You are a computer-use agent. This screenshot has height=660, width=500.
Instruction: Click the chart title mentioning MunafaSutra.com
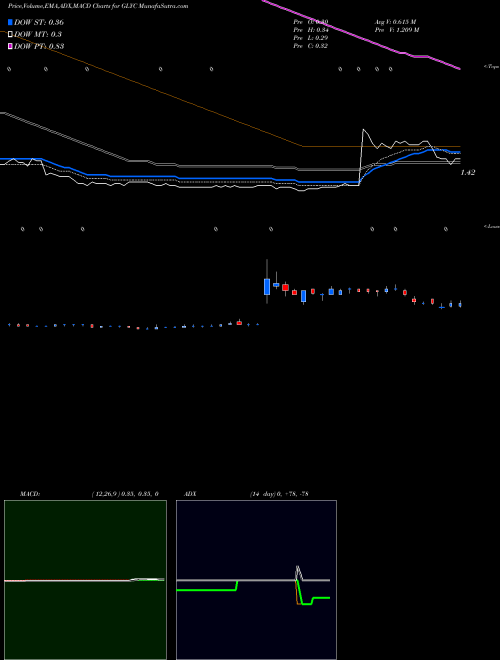(98, 6)
